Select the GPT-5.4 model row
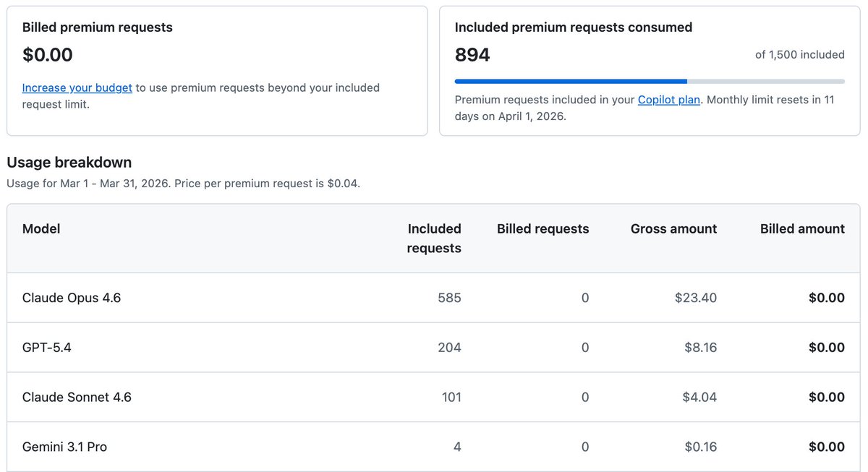The image size is (868, 472). [47, 348]
